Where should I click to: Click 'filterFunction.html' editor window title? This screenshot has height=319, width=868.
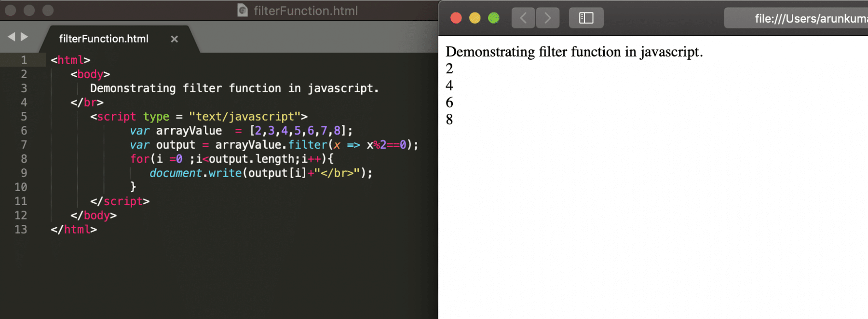click(306, 11)
